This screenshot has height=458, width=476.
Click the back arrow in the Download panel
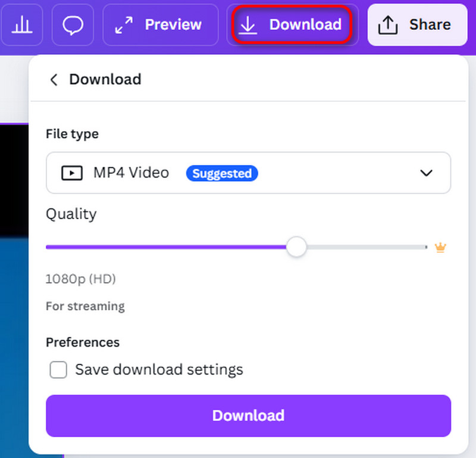(x=54, y=79)
